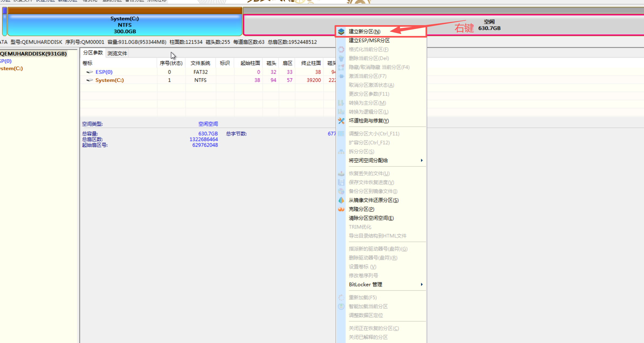Click the 备份分区到镜像文件 backup icon
The width and height of the screenshot is (644, 343).
[341, 191]
